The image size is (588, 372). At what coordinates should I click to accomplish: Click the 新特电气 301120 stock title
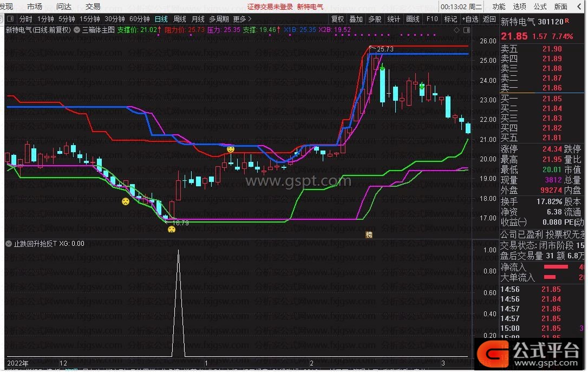tap(532, 22)
